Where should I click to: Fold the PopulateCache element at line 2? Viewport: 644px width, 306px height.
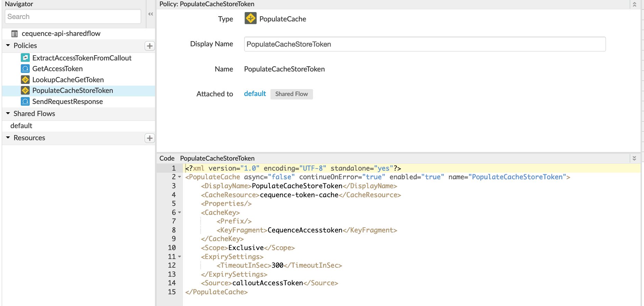[x=180, y=177]
